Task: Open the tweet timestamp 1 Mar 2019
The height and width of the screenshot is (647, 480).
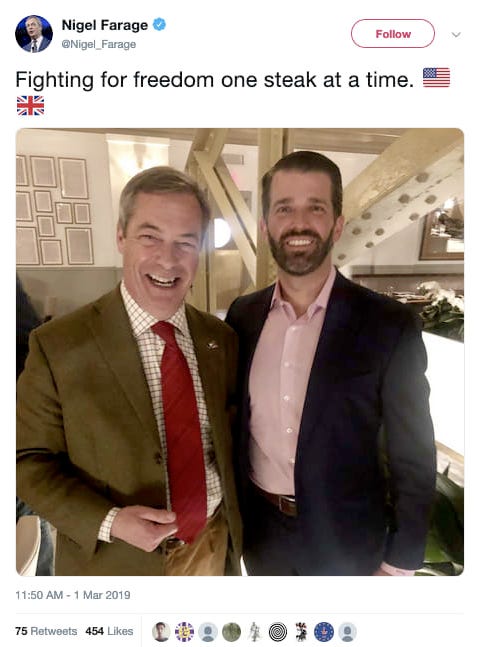Action: click(73, 595)
